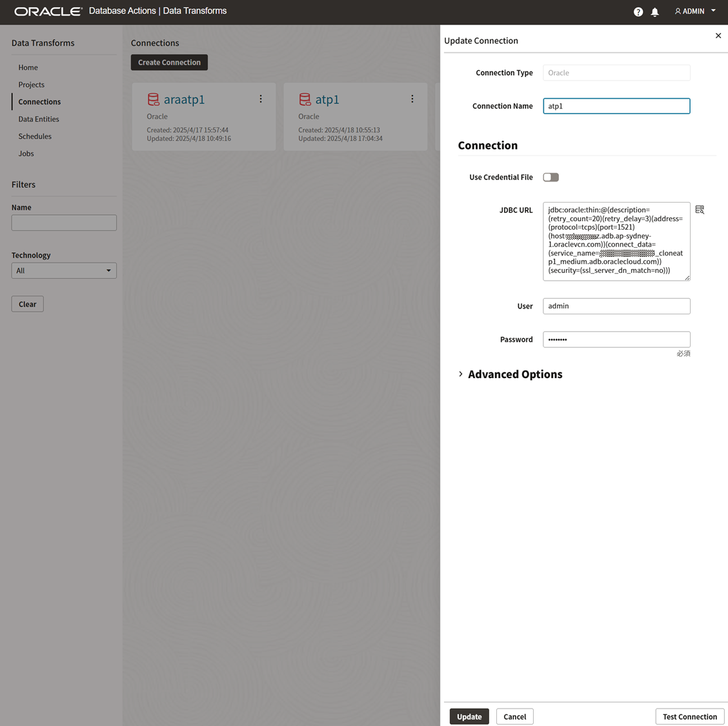Viewport: 728px width, 726px height.
Task: Click 'Created: 2025/4/18 10:55:13' text
Action: (339, 130)
